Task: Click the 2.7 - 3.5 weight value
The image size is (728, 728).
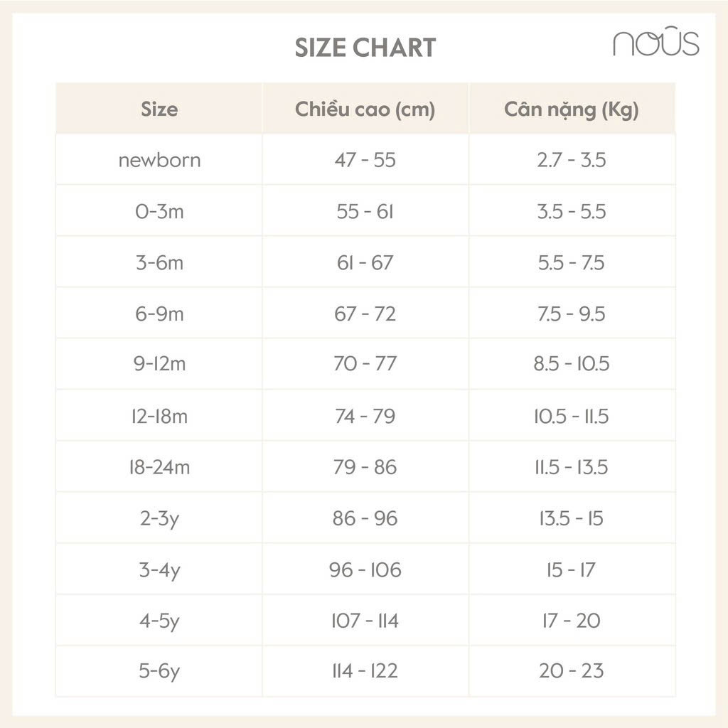Action: pyautogui.click(x=571, y=160)
